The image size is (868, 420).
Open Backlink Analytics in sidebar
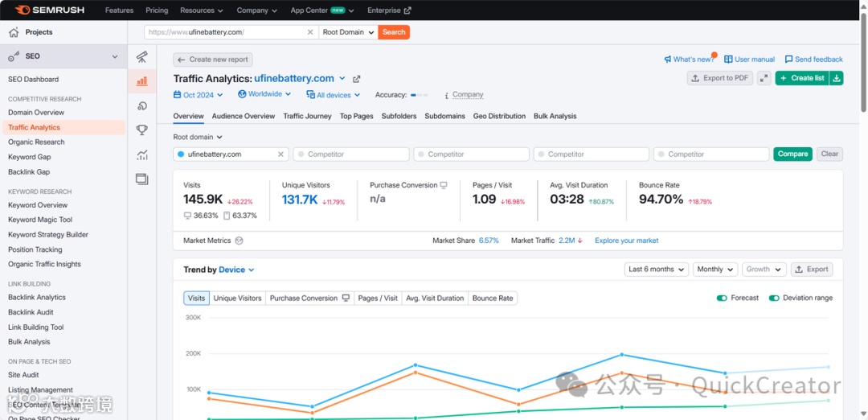(x=37, y=298)
